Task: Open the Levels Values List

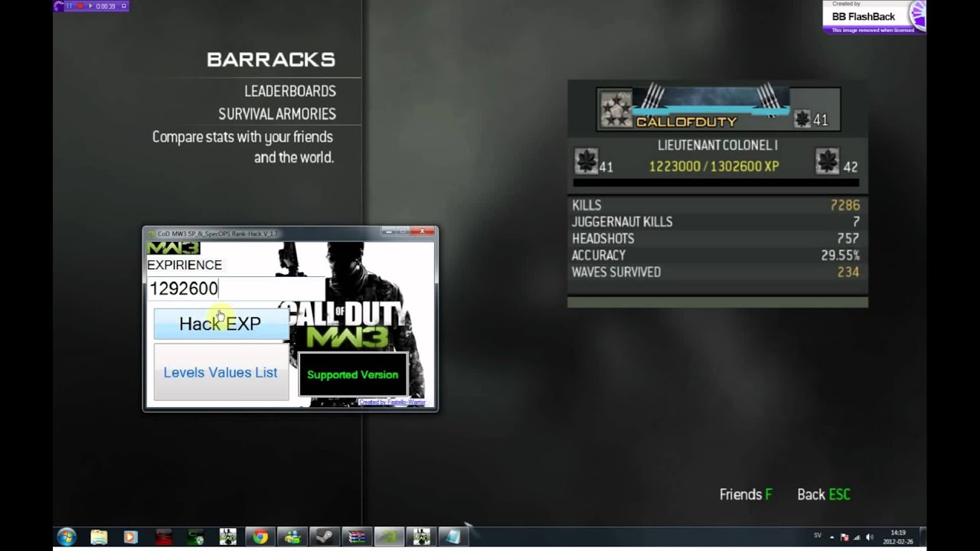Action: click(x=220, y=372)
